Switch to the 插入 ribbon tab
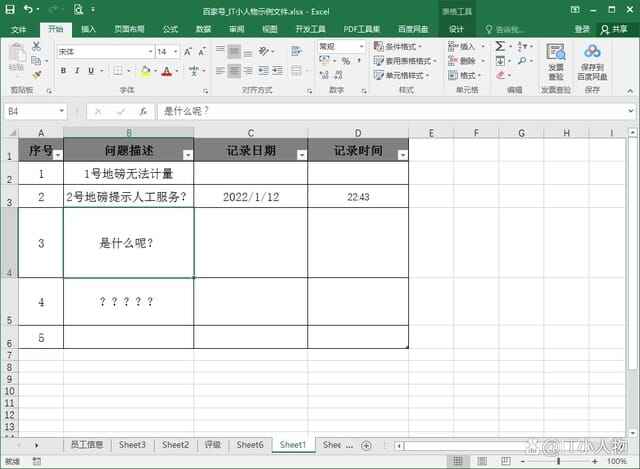Screen dimensions: 640x469 click(89, 29)
